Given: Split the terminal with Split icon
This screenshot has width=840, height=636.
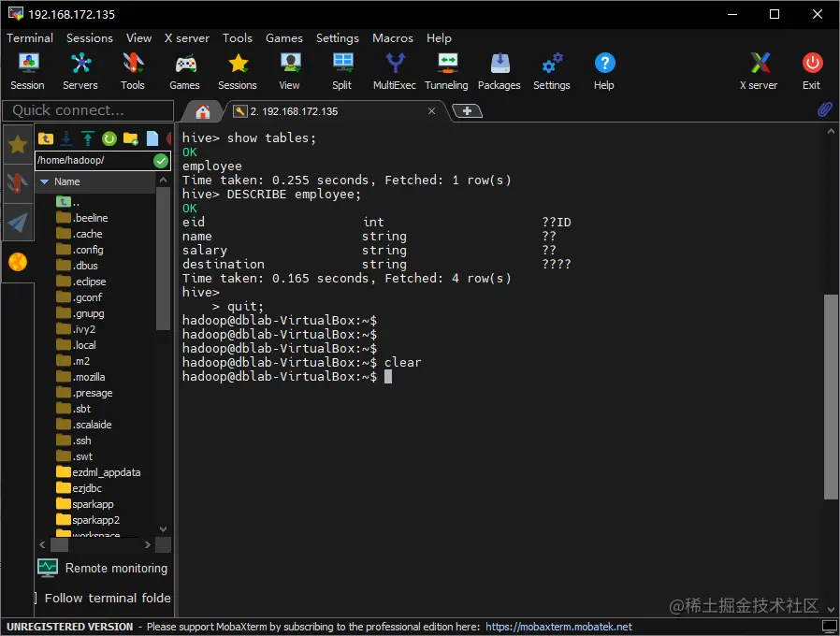Looking at the screenshot, I should click(x=341, y=71).
